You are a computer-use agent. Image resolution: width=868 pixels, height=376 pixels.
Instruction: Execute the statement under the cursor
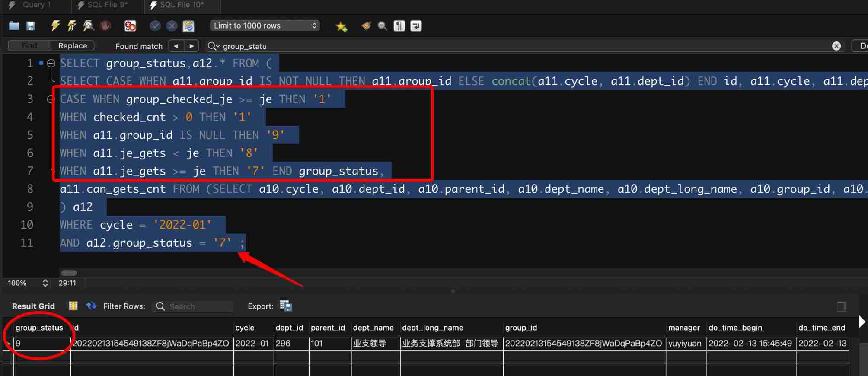(72, 26)
